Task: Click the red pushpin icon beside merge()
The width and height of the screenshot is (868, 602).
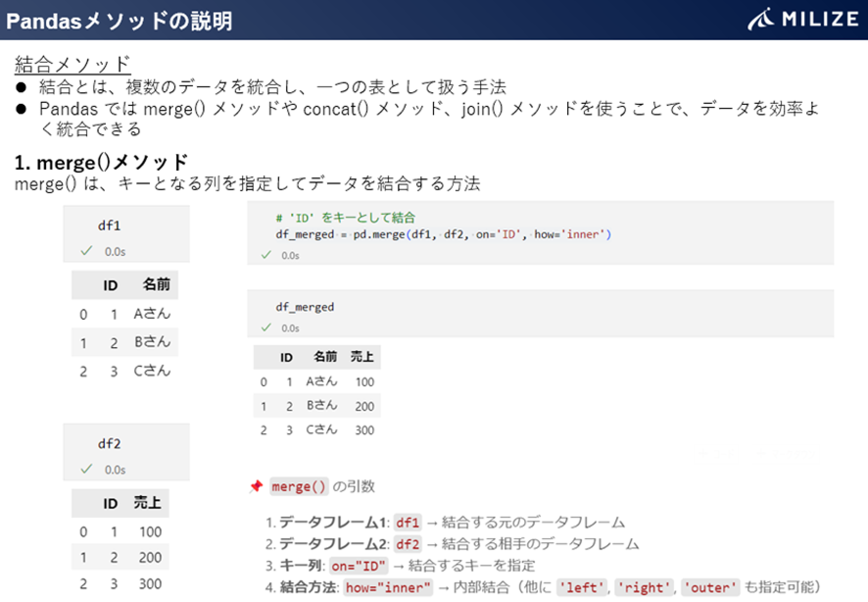Action: point(256,486)
